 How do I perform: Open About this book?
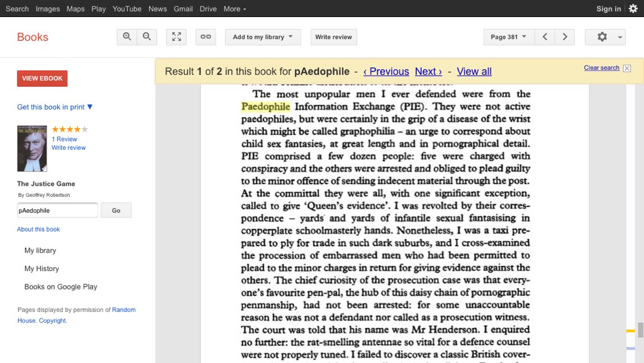(38, 229)
